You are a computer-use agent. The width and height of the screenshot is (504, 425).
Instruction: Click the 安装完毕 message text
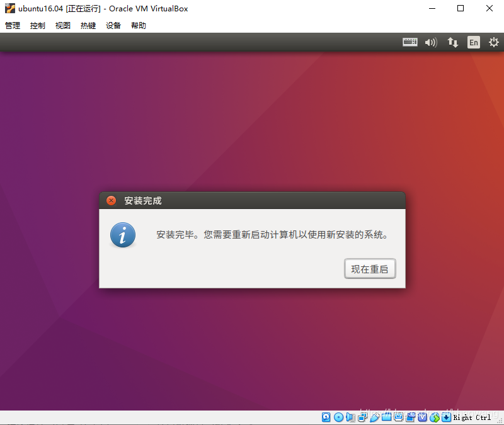pos(273,235)
